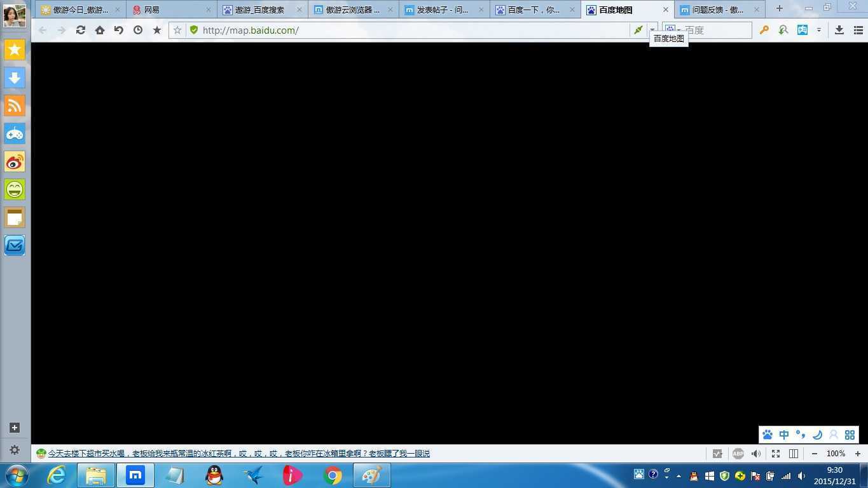
Task: Toggle split screen view icon
Action: [794, 454]
